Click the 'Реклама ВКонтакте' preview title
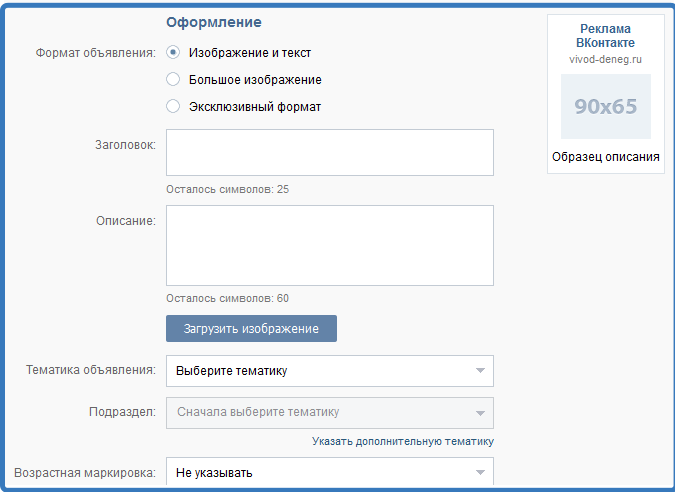This screenshot has height=492, width=675. coord(606,36)
